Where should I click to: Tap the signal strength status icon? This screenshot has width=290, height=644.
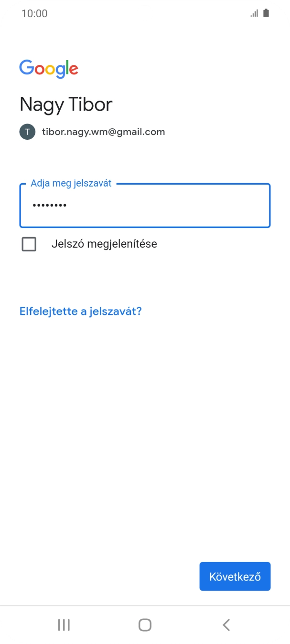coord(254,13)
